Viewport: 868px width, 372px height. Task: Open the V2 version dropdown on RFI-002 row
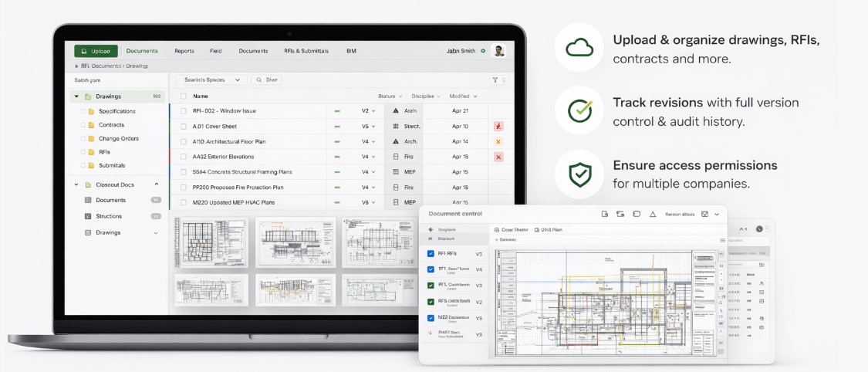click(x=368, y=110)
